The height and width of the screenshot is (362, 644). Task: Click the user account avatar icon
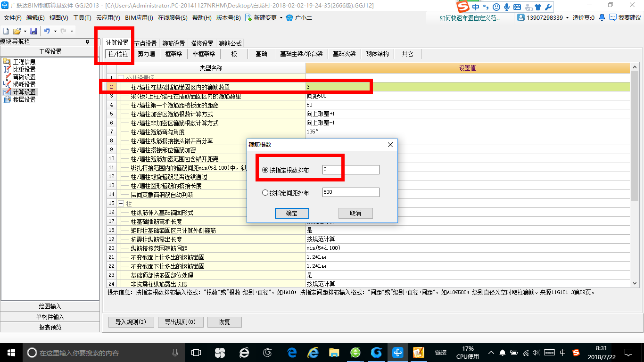click(x=521, y=17)
